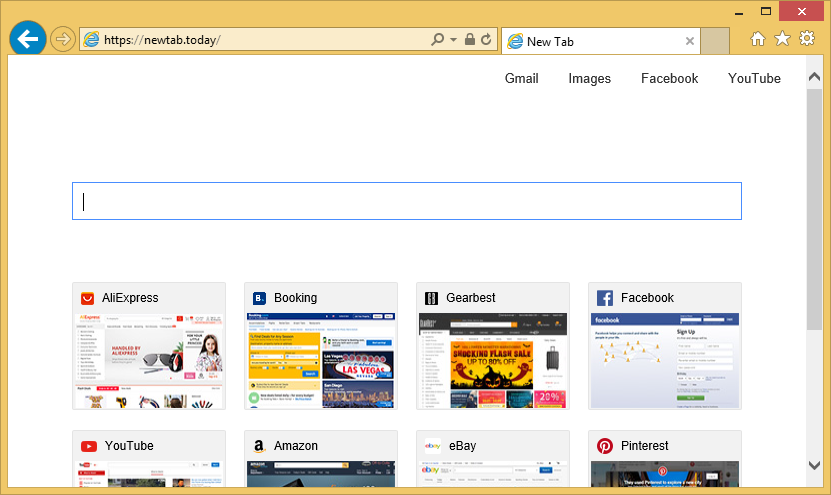Close the New Tab tab
The width and height of the screenshot is (831, 495).
coord(689,41)
